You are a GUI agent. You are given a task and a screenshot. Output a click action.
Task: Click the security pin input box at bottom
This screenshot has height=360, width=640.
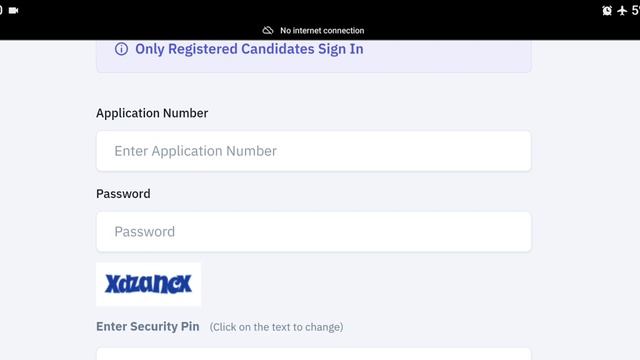(313, 354)
